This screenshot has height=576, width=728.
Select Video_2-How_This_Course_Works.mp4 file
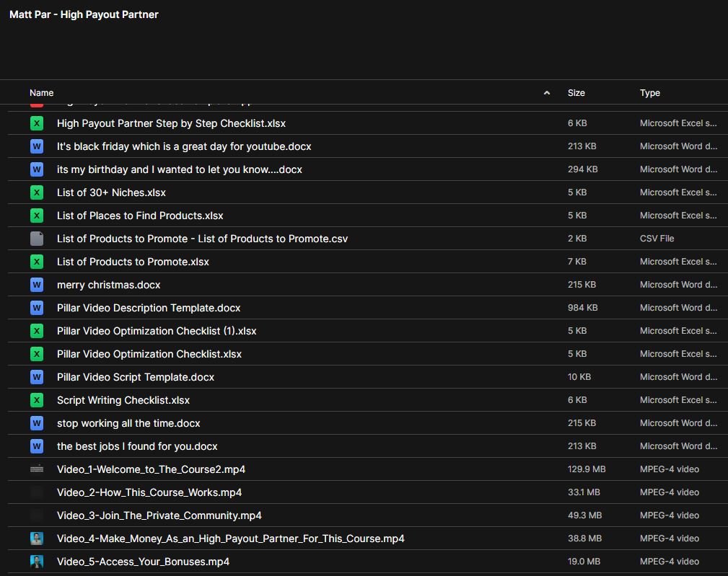(x=149, y=492)
